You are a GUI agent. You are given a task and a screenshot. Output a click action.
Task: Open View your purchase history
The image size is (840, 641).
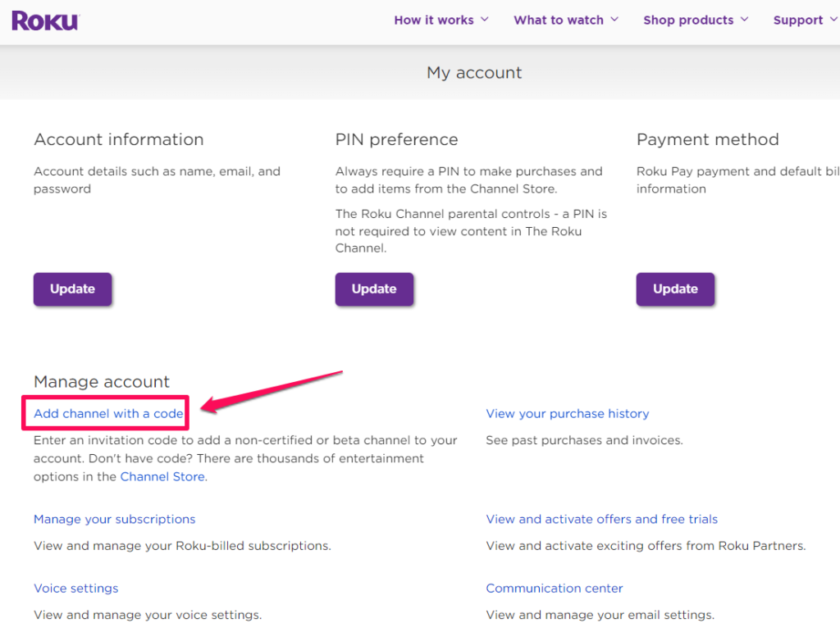(x=568, y=413)
